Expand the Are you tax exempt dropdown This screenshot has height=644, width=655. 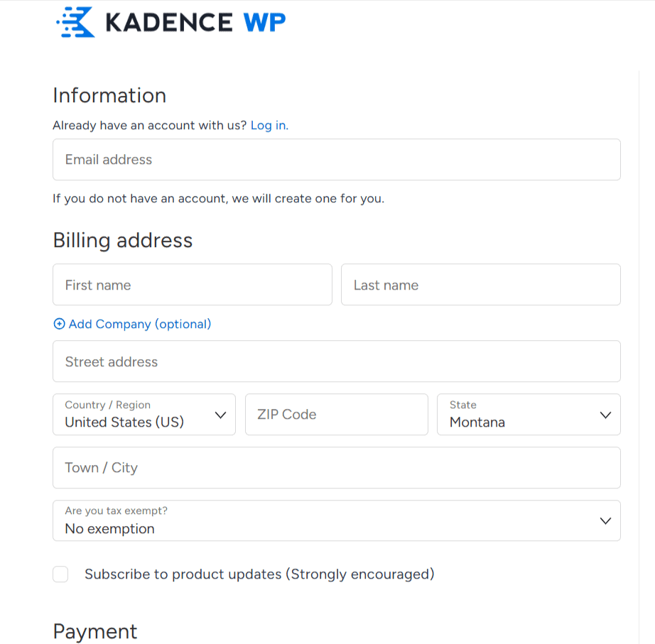point(337,520)
